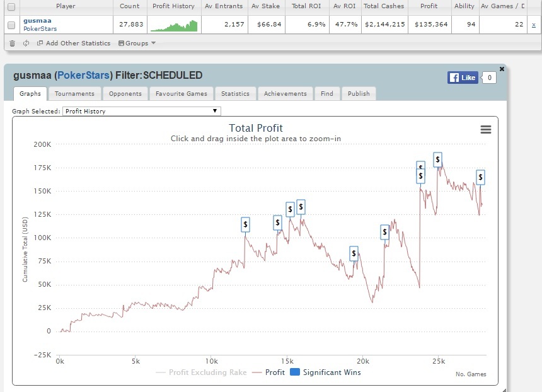Open the Find tab
The height and width of the screenshot is (392, 542).
pyautogui.click(x=326, y=94)
